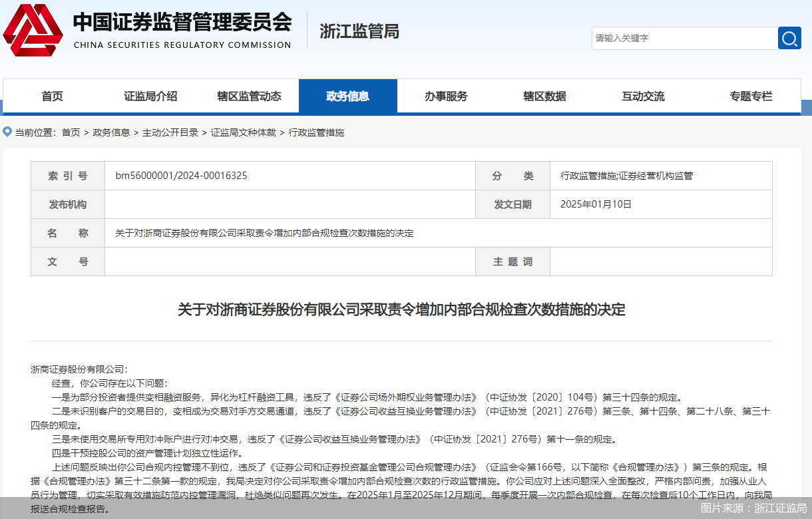This screenshot has width=812, height=519.
Task: Click the 发布机构 label cell
Action: pyautogui.click(x=68, y=204)
